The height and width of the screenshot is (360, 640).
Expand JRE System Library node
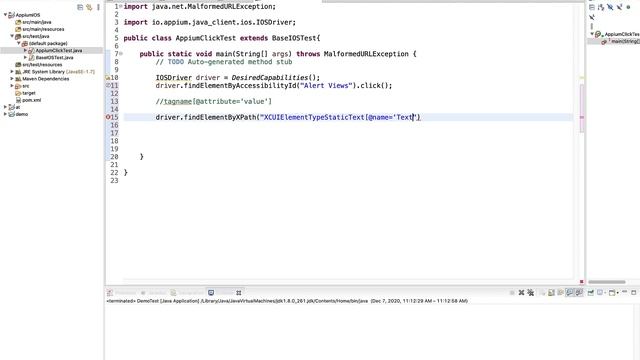12,72
